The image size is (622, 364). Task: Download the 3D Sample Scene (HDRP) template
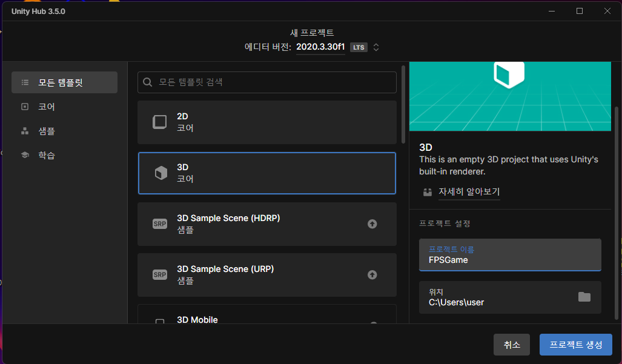coord(372,224)
